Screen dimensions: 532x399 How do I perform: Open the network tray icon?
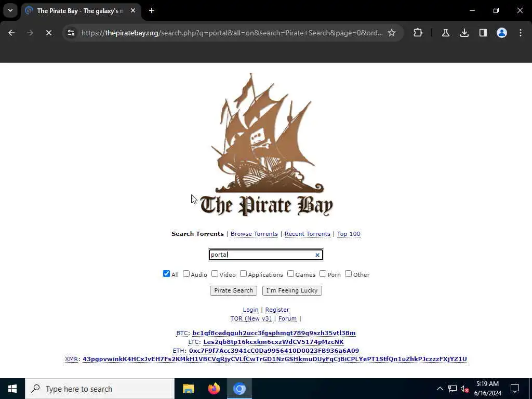(x=453, y=389)
